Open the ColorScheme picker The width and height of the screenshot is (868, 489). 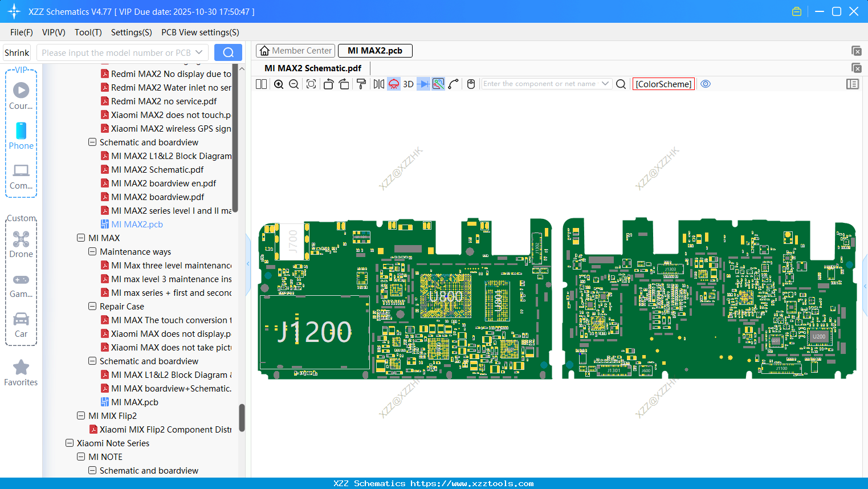click(x=663, y=84)
